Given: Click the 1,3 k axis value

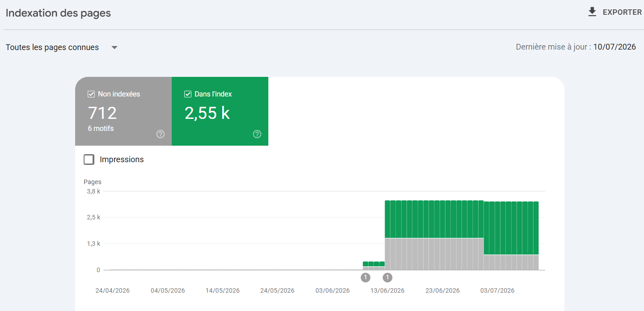Looking at the screenshot, I should click(93, 244).
